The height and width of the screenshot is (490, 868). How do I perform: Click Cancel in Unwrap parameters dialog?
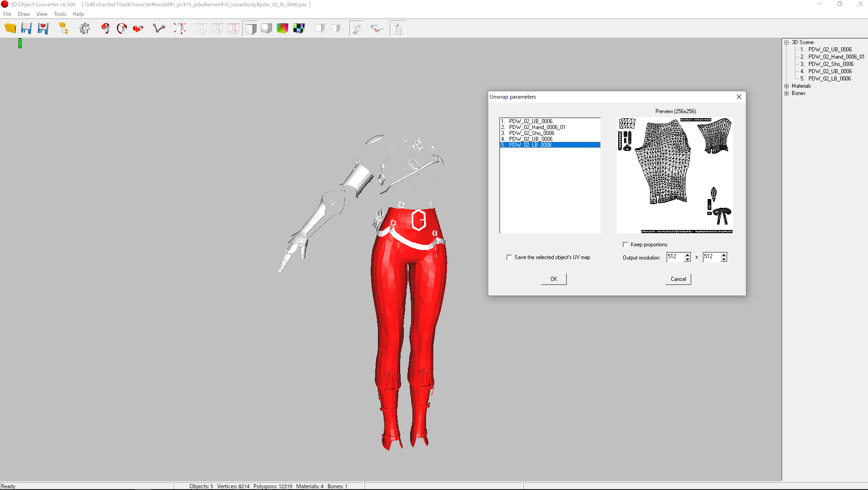678,279
